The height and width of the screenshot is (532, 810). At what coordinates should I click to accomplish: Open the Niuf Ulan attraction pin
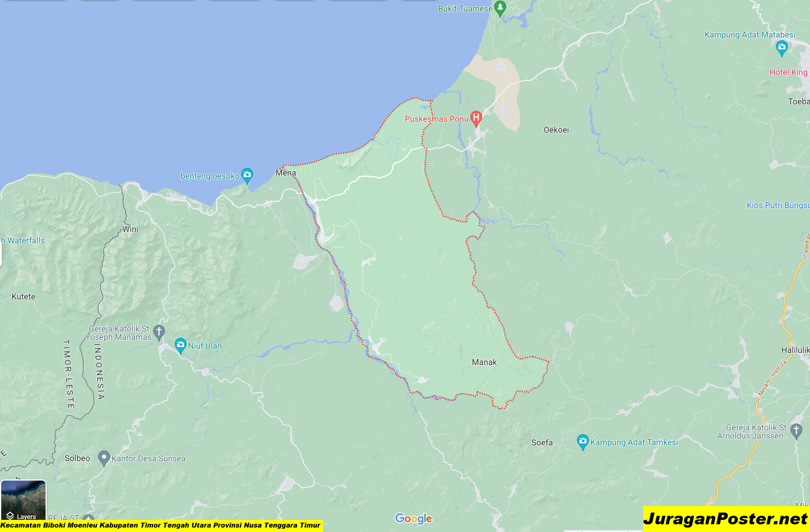180,345
